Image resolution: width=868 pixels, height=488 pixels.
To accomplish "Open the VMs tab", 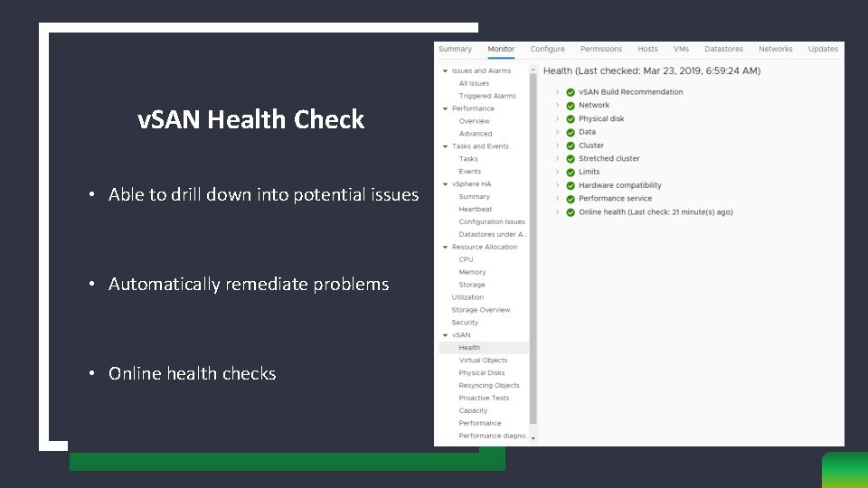I will pos(681,49).
